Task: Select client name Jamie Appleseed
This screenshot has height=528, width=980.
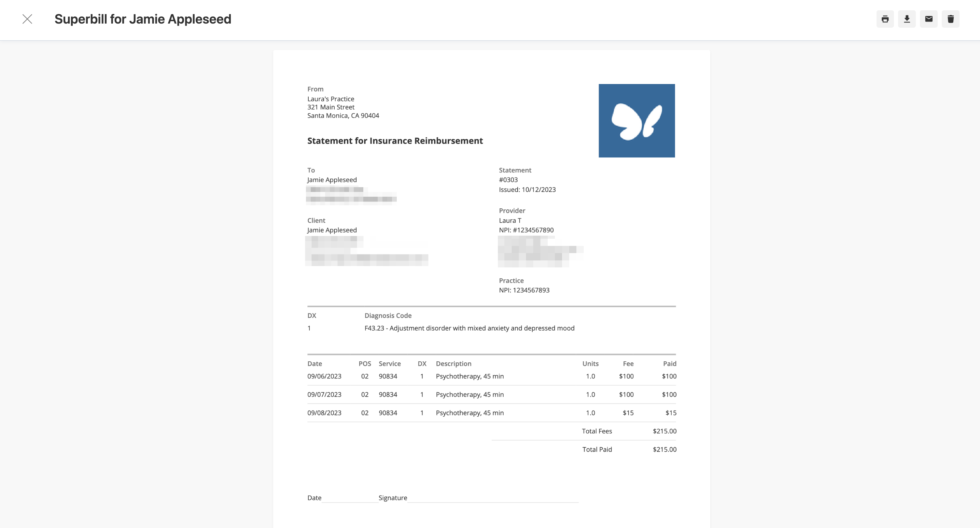Action: (x=332, y=230)
